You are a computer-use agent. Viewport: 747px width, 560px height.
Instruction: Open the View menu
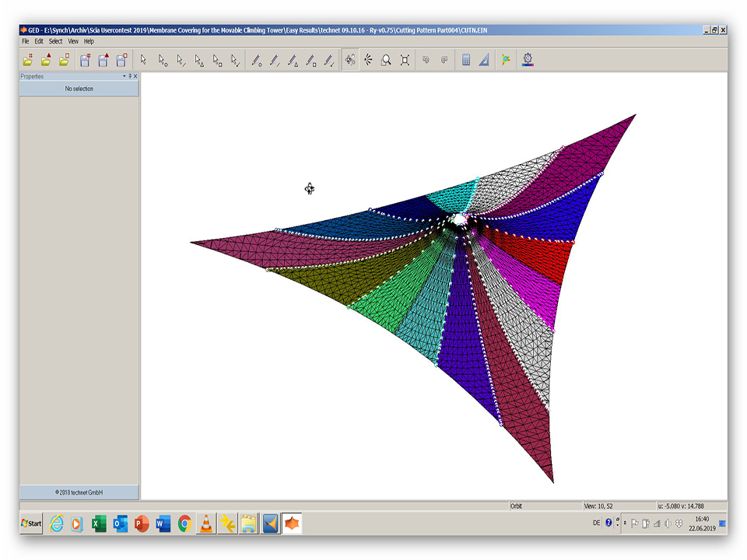[73, 41]
